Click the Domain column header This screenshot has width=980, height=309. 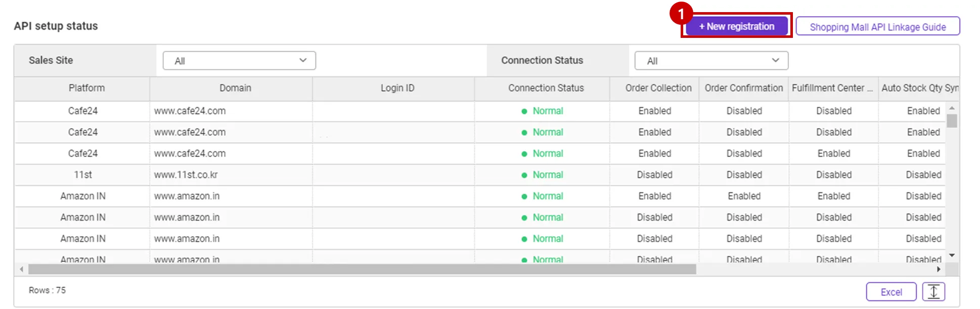[x=235, y=88]
